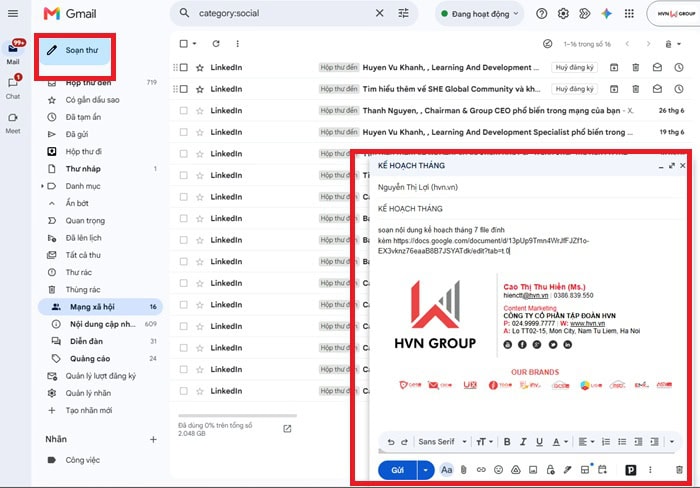Open the text size dropdown in compose
This screenshot has width=700, height=488.
click(x=484, y=442)
